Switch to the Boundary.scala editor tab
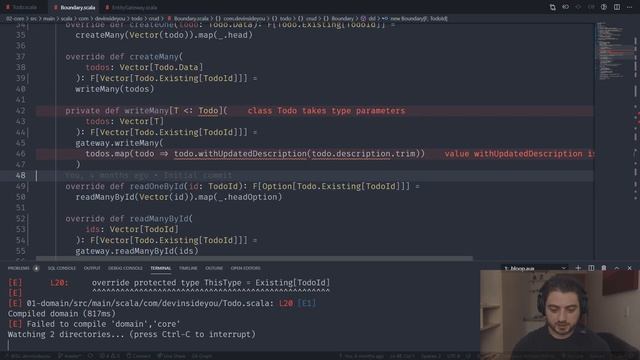 point(74,7)
